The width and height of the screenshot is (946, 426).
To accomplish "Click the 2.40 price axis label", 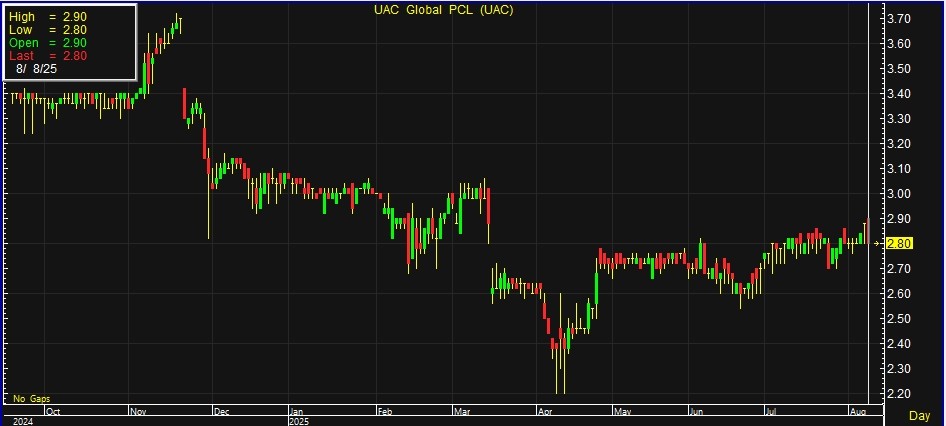I will tap(899, 344).
